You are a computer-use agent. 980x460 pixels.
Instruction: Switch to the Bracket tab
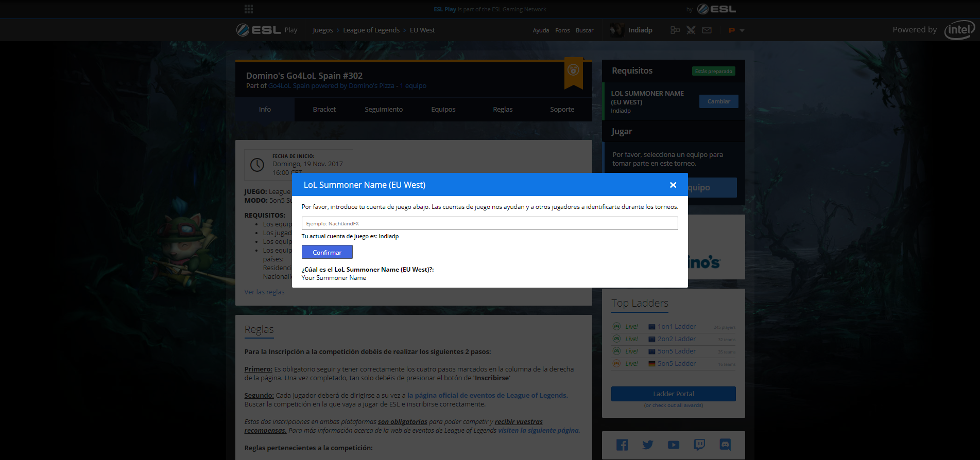pos(324,110)
